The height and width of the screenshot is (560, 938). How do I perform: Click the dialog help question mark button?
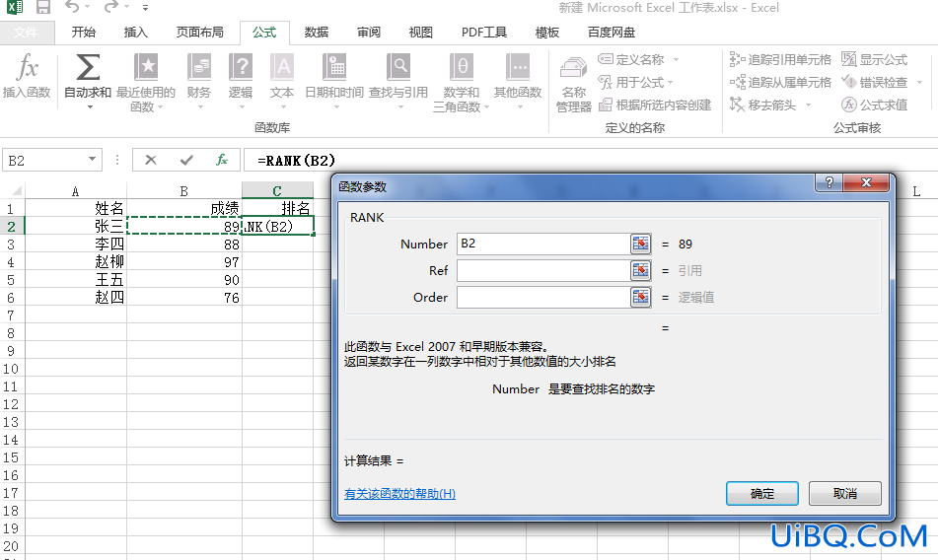[830, 182]
